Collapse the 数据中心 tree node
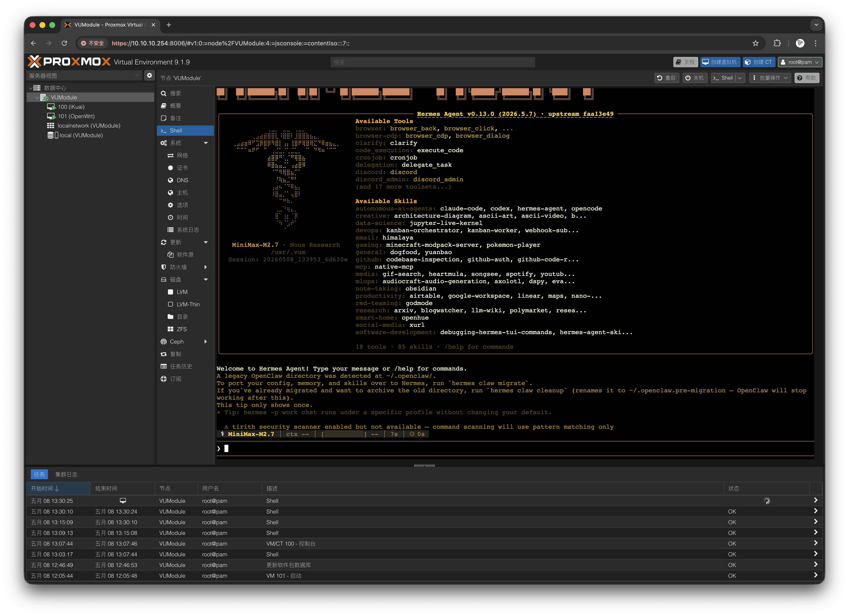Image resolution: width=849 pixels, height=616 pixels. point(30,88)
